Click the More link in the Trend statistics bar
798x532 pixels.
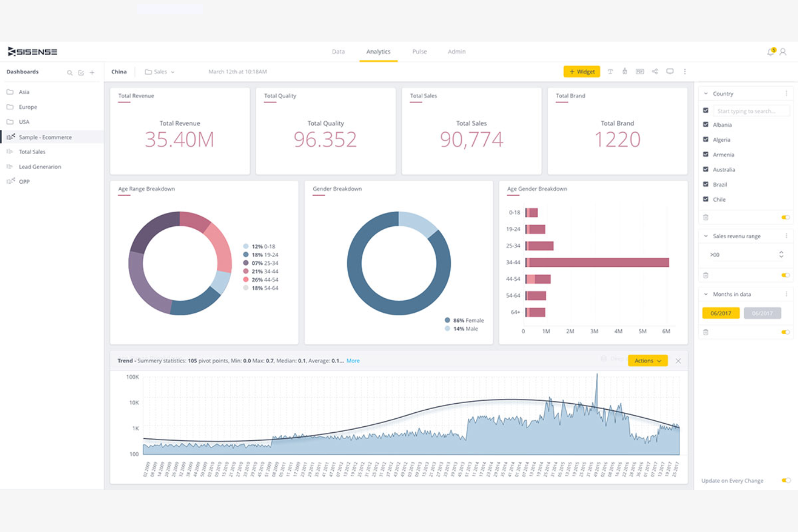[x=353, y=361]
